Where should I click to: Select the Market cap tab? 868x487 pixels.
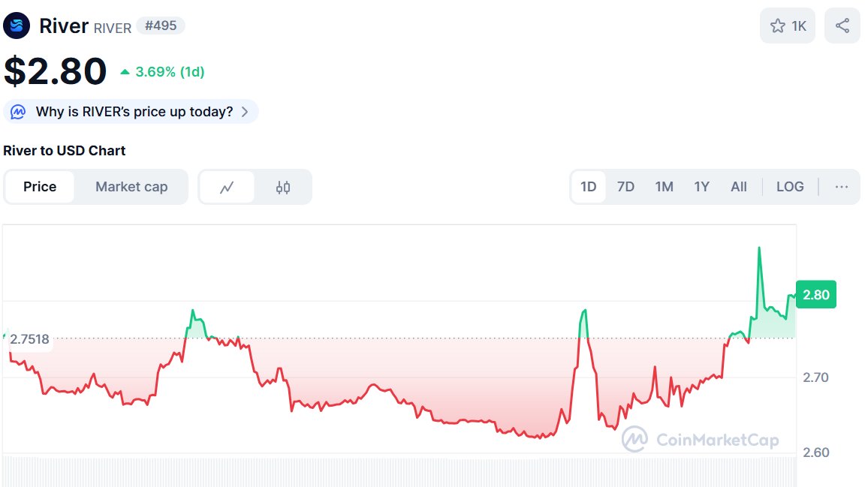click(x=131, y=187)
